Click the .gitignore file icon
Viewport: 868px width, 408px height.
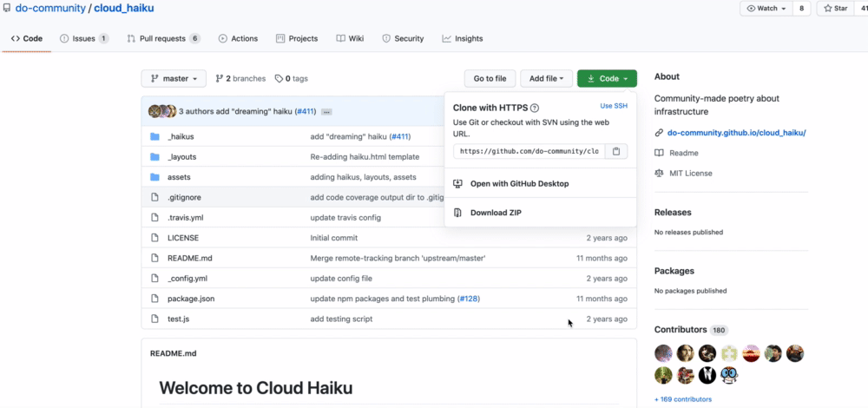point(155,197)
